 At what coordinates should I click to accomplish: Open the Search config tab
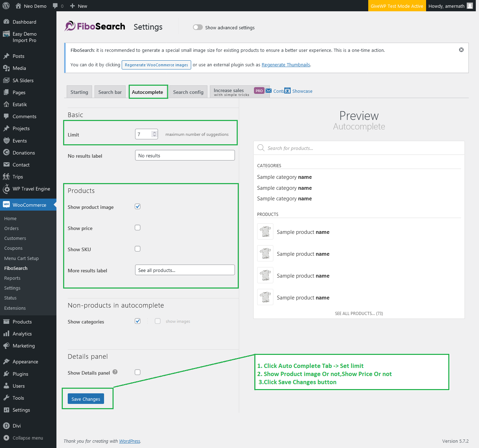coord(188,92)
